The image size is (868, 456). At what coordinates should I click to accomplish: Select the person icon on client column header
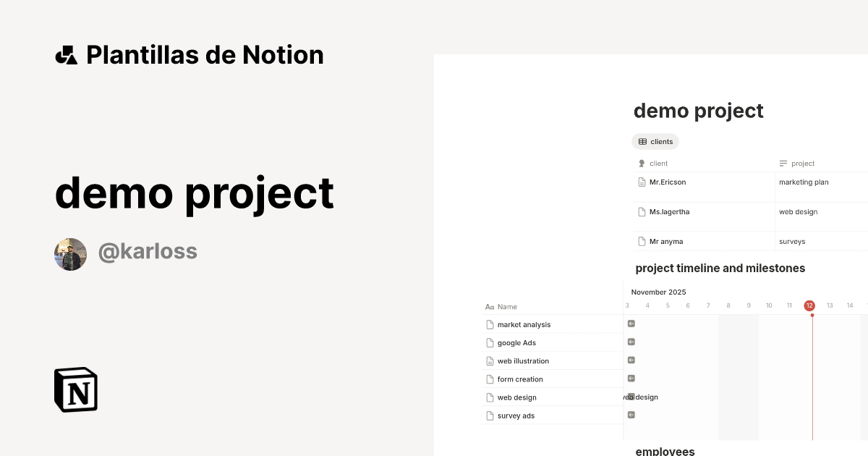pyautogui.click(x=641, y=163)
